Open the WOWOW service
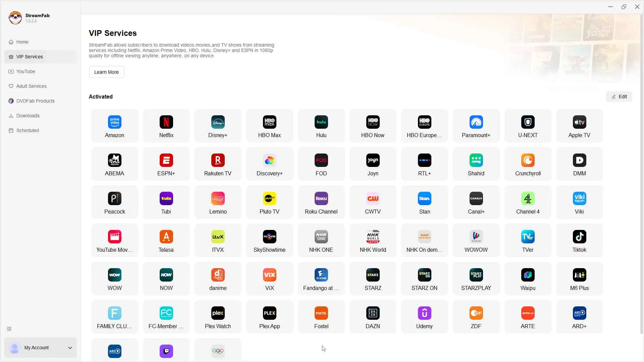Screen dimensions: 644x362 pyautogui.click(x=476, y=241)
